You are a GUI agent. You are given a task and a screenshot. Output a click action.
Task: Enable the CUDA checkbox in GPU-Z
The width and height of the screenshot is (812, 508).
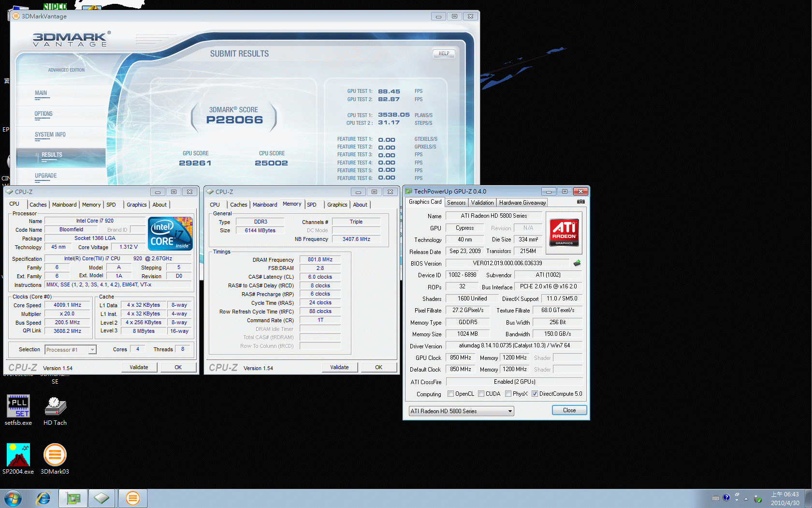click(x=481, y=394)
